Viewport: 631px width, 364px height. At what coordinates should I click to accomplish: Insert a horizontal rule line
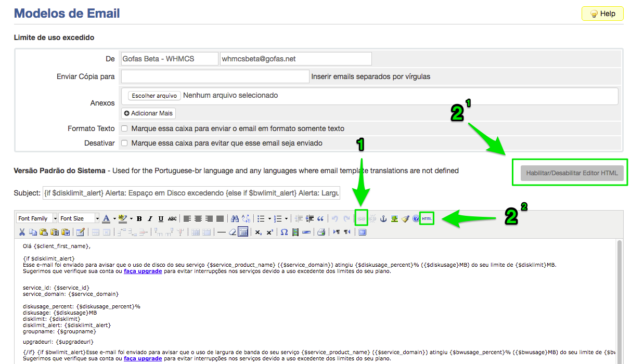click(x=222, y=232)
